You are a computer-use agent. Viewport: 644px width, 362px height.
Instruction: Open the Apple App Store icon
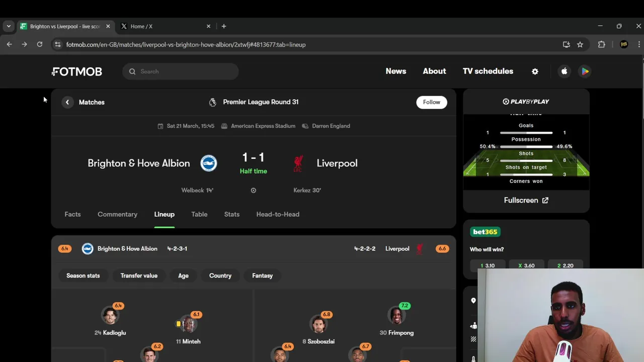564,71
